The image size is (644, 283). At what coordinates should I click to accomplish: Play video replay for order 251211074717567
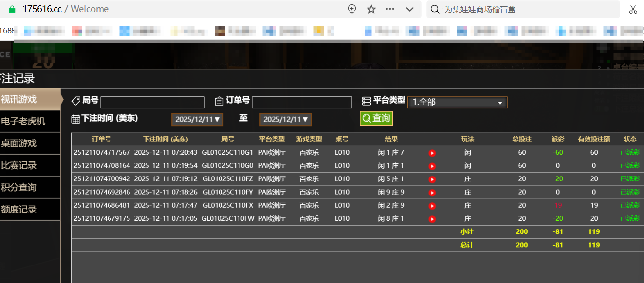[x=432, y=153]
